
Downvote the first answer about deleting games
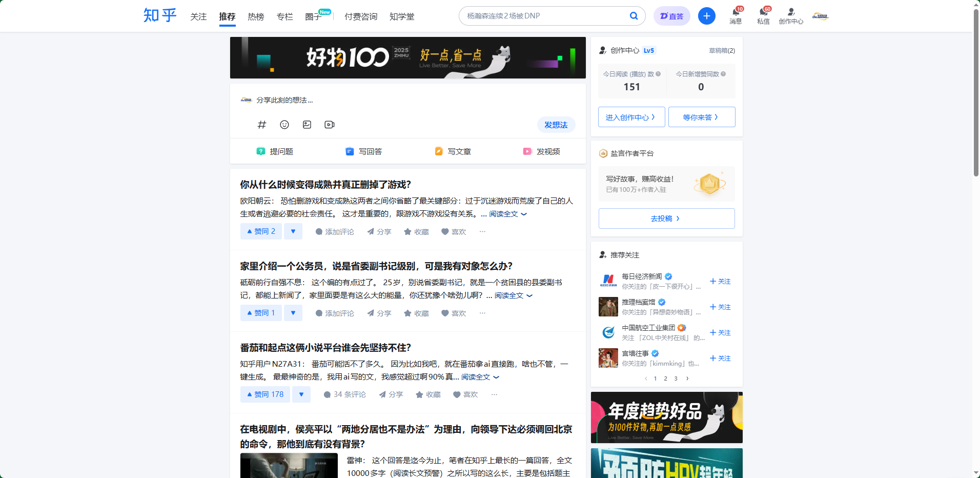293,231
